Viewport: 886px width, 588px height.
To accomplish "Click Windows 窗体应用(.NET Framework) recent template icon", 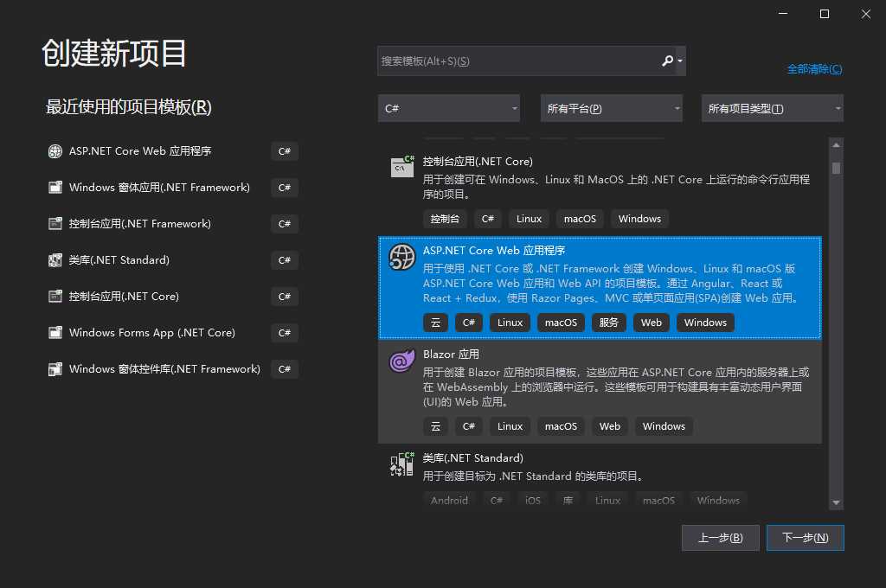I will pos(55,188).
